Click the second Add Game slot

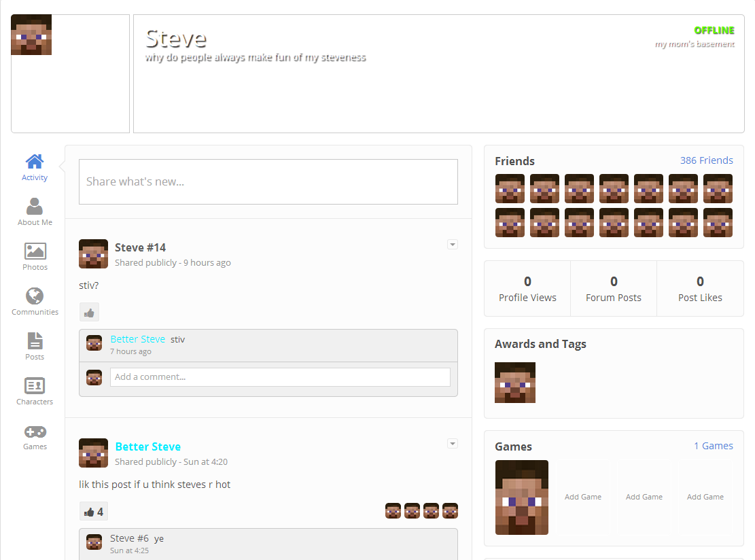(x=644, y=497)
